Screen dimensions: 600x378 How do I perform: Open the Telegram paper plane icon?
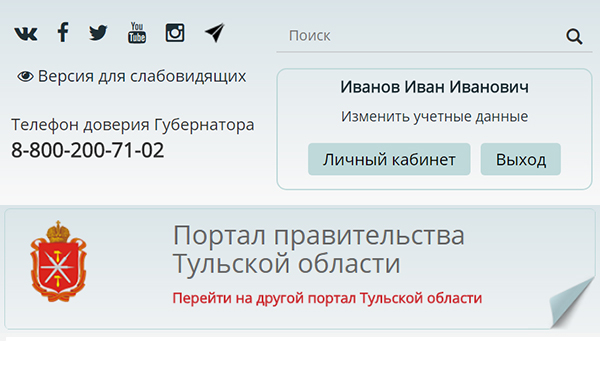[215, 33]
